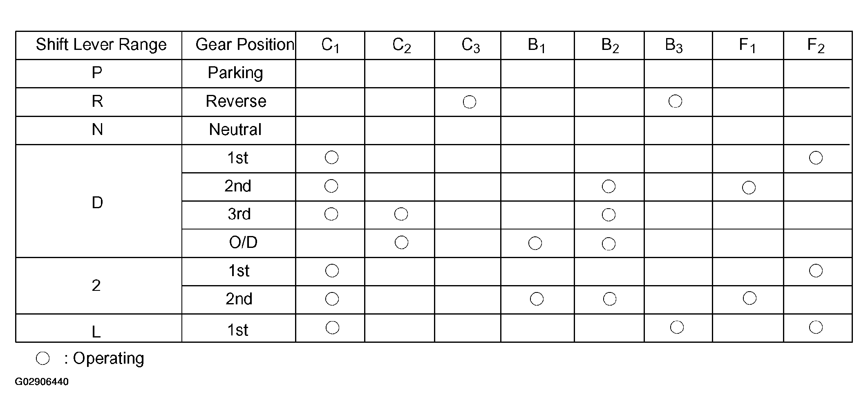Click the G02906440 figure code text
The width and height of the screenshot is (868, 416).
tap(42, 382)
